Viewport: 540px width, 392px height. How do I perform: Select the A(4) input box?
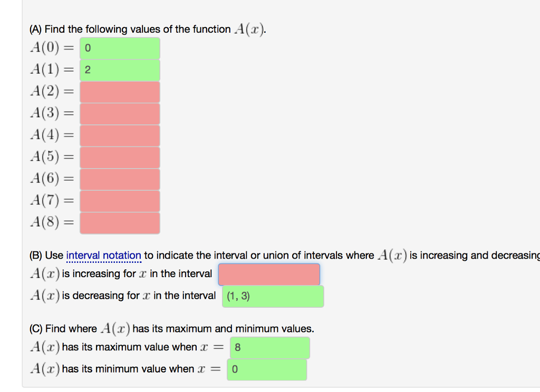click(119, 135)
